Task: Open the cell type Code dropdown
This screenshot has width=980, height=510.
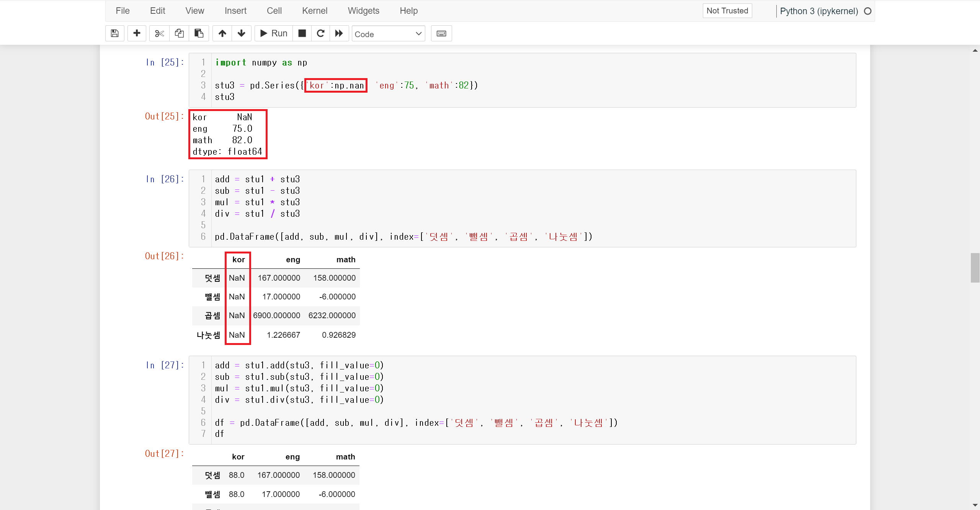Action: coord(388,34)
